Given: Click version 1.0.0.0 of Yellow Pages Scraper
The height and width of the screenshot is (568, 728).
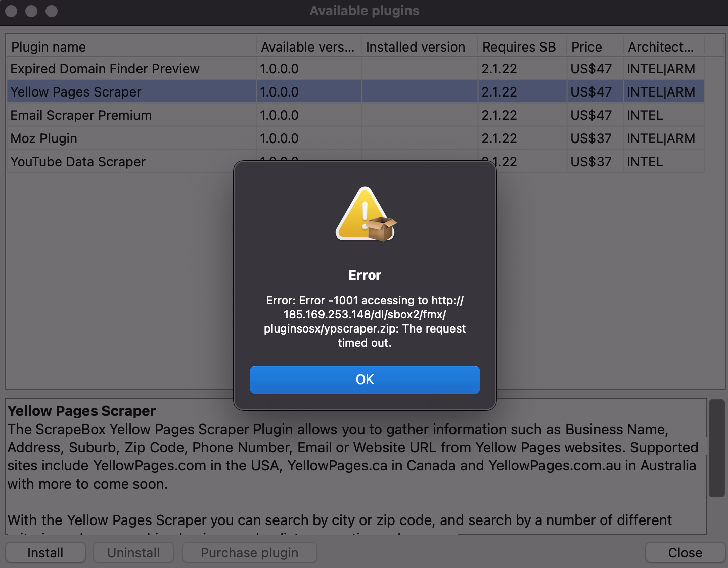Looking at the screenshot, I should point(279,92).
